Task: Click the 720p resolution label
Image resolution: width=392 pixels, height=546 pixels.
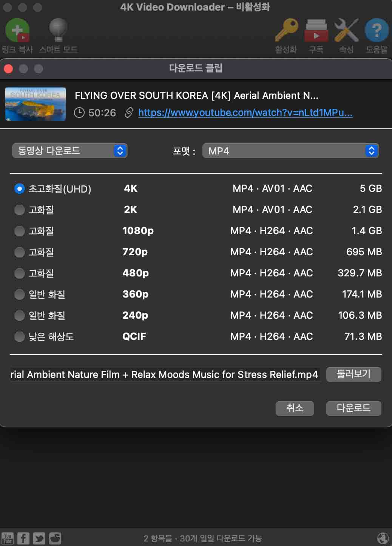Action: (135, 252)
